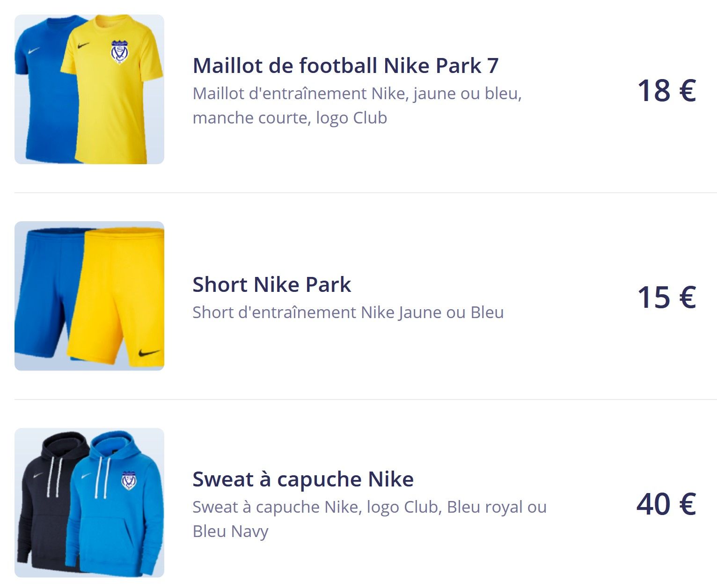The image size is (717, 588).
Task: Open the Short Nike Park product title
Action: pyautogui.click(x=271, y=284)
